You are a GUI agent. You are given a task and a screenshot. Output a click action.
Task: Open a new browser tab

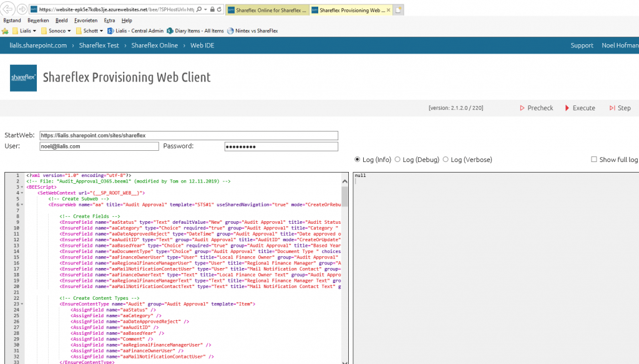399,10
